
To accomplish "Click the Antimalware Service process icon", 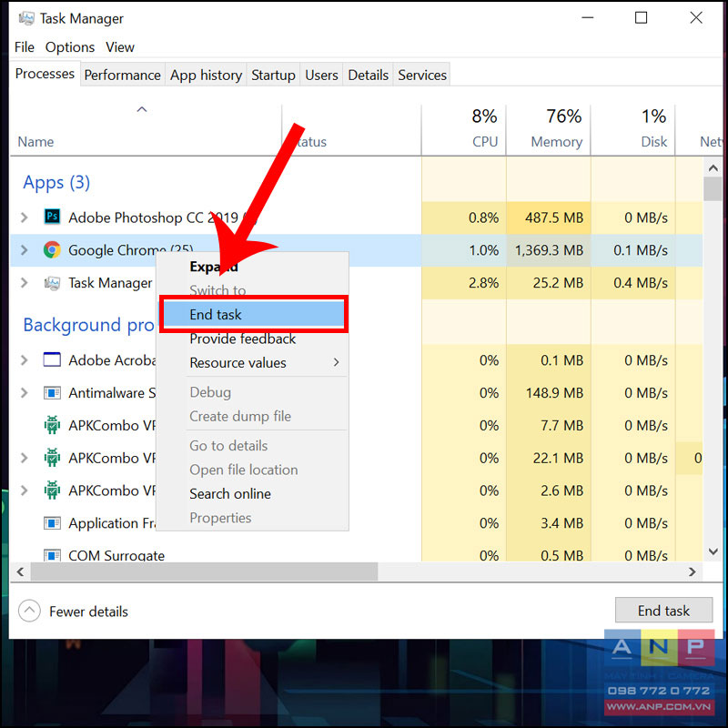I will pyautogui.click(x=52, y=393).
